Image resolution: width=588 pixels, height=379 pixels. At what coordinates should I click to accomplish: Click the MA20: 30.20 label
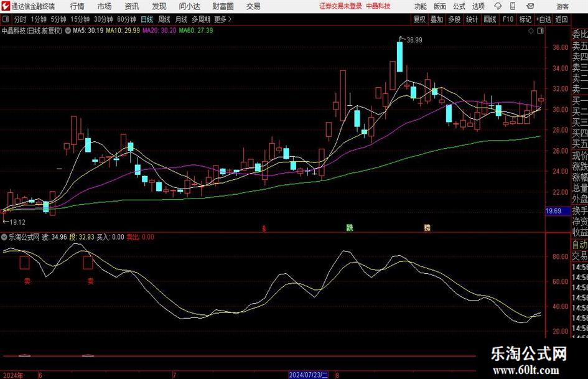pyautogui.click(x=159, y=30)
